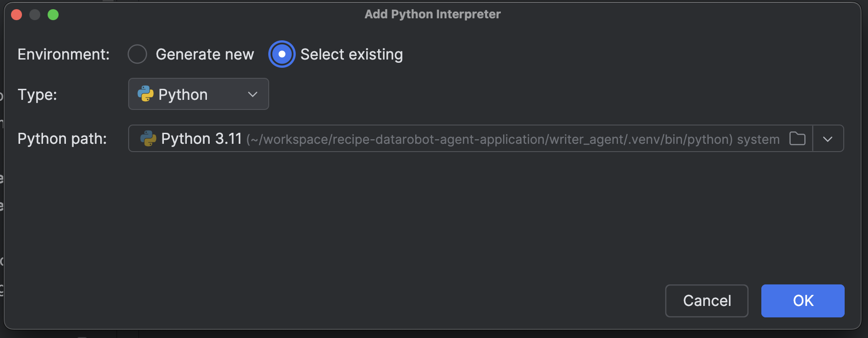Open the Type dropdown showing Python
Image resolution: width=868 pixels, height=338 pixels.
point(198,94)
